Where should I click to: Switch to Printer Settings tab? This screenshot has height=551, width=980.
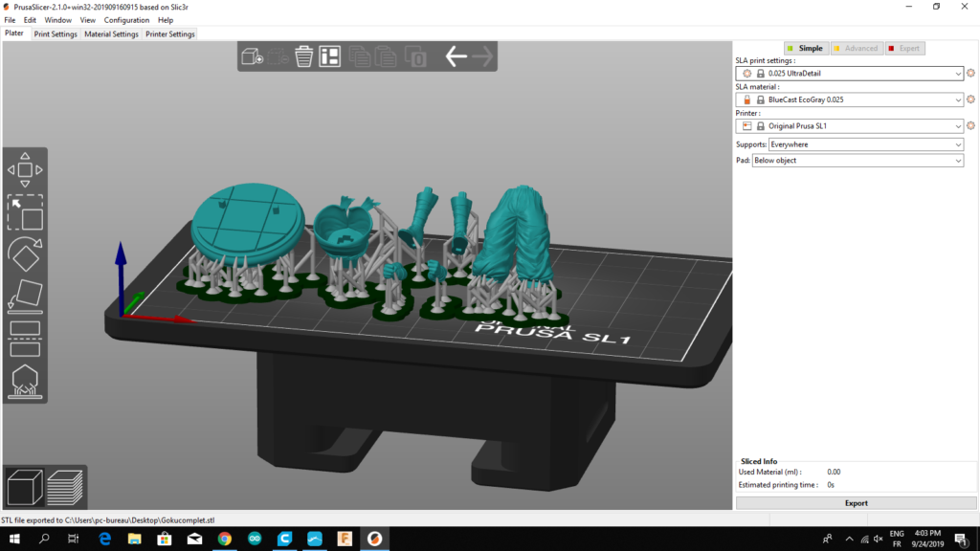click(170, 33)
